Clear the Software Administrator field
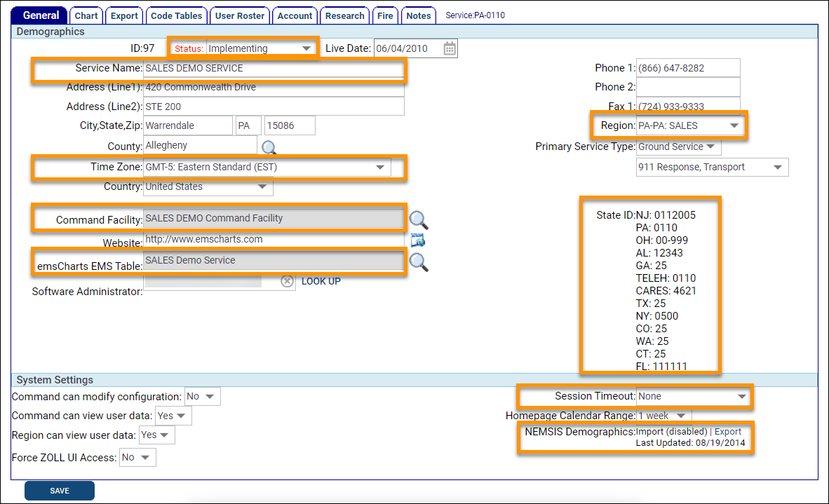This screenshot has width=829, height=504. [x=287, y=281]
